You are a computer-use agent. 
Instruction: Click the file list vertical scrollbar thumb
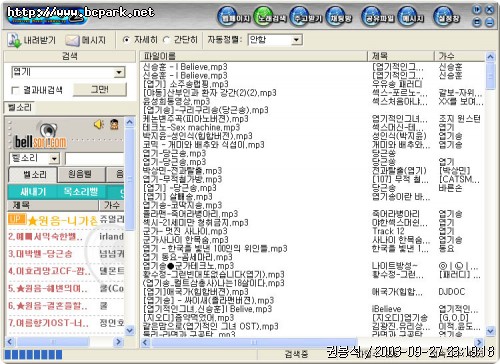click(x=490, y=76)
